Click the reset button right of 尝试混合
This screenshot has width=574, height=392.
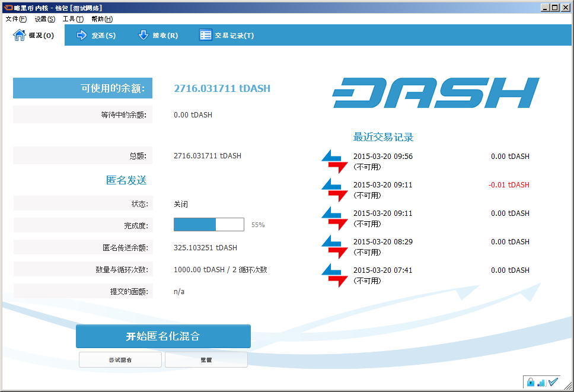(x=206, y=360)
